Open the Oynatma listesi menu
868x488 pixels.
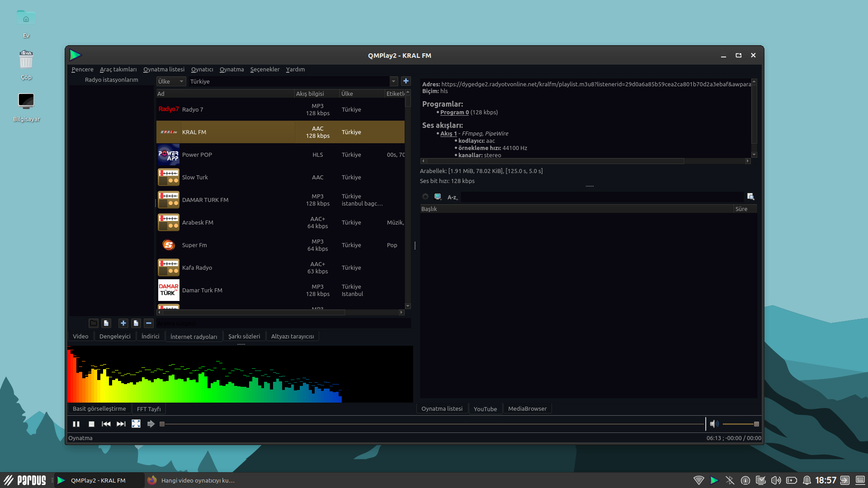(x=164, y=69)
